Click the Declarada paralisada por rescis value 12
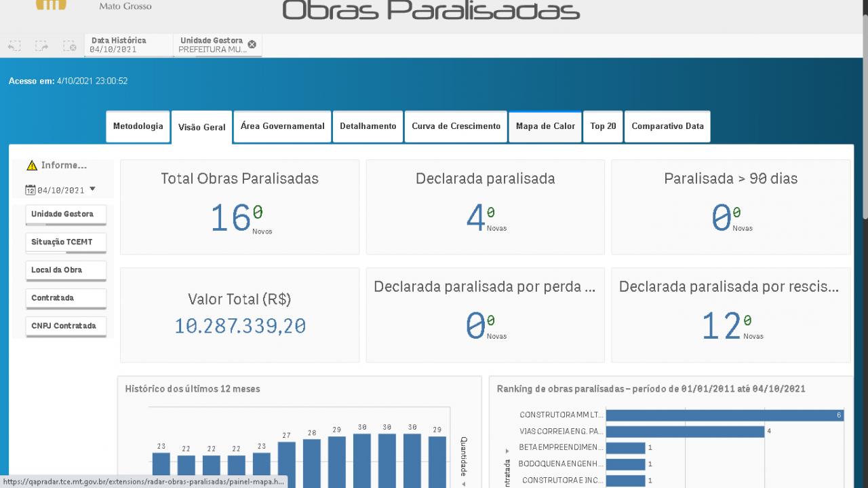Viewport: 868px width, 488px height. pyautogui.click(x=721, y=326)
